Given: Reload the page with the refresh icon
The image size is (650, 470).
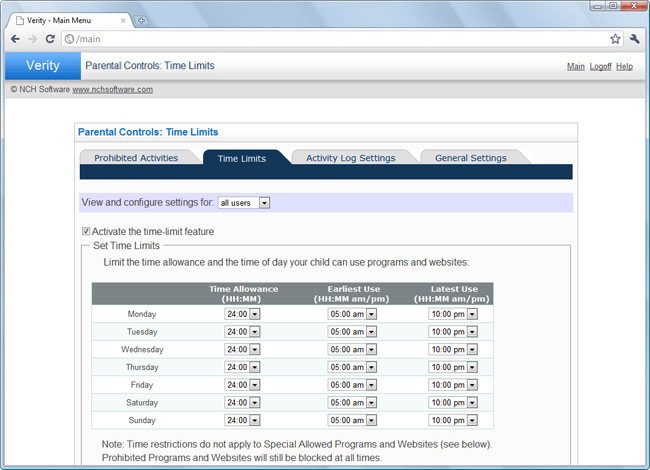Looking at the screenshot, I should tap(50, 39).
